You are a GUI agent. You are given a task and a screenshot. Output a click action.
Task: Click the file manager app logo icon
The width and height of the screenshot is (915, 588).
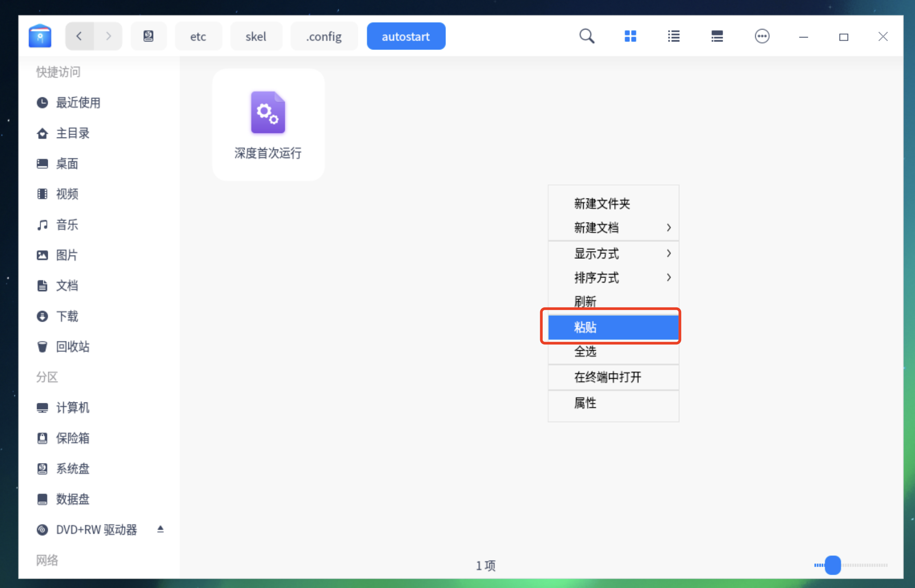point(40,36)
